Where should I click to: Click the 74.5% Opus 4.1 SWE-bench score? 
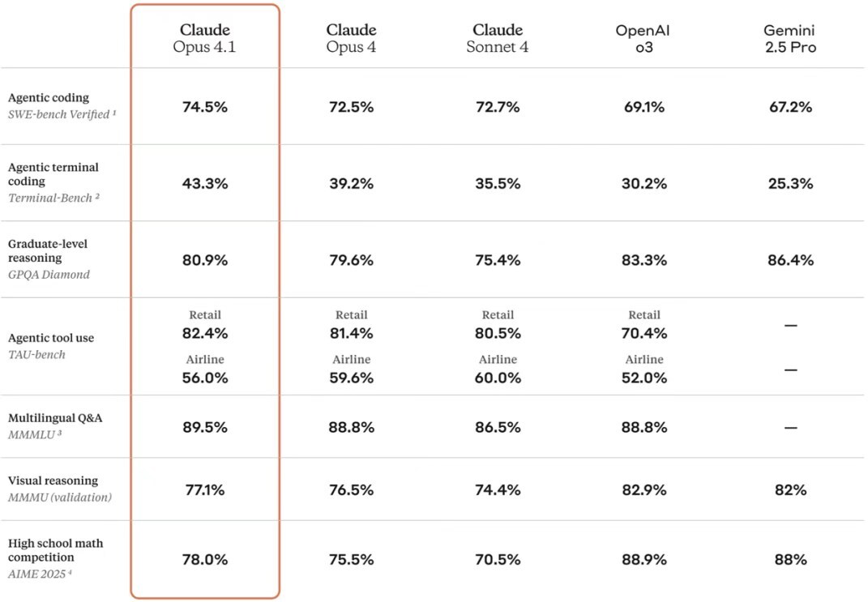(205, 107)
